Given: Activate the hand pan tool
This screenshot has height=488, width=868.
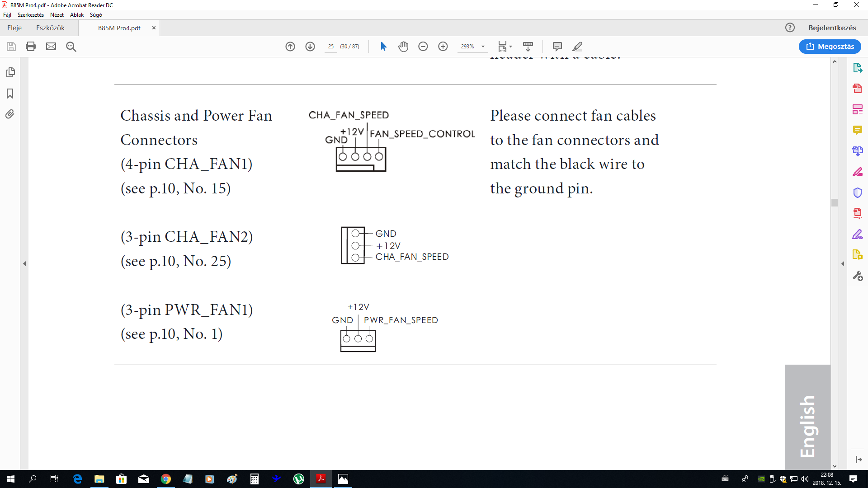Looking at the screenshot, I should (403, 47).
